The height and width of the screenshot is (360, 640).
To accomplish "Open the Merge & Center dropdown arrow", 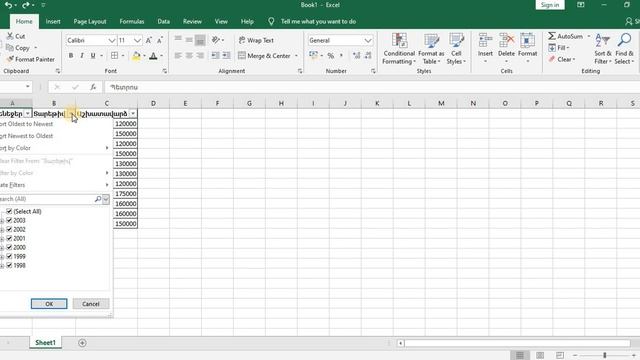I will 296,56.
